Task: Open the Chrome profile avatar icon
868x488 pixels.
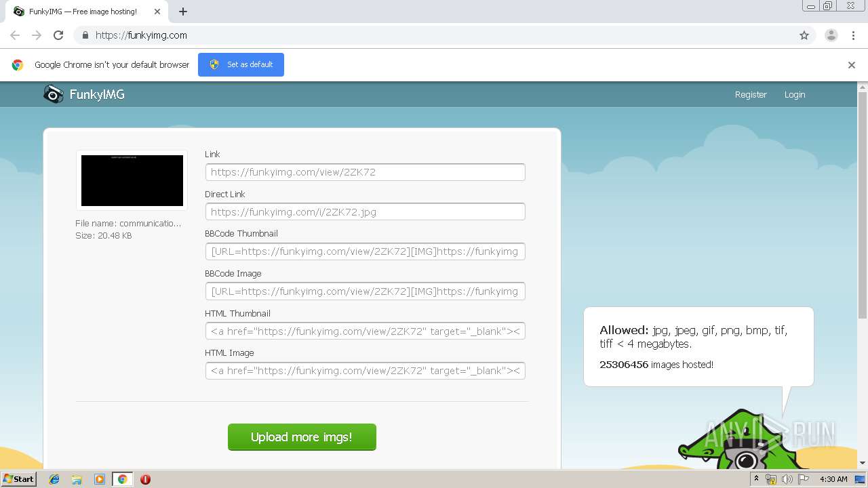Action: coord(831,35)
